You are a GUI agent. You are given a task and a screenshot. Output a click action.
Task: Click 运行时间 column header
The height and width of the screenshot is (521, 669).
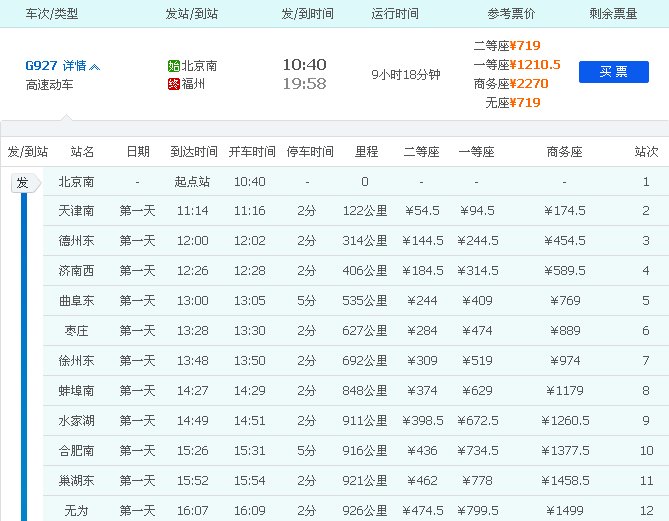pos(395,14)
